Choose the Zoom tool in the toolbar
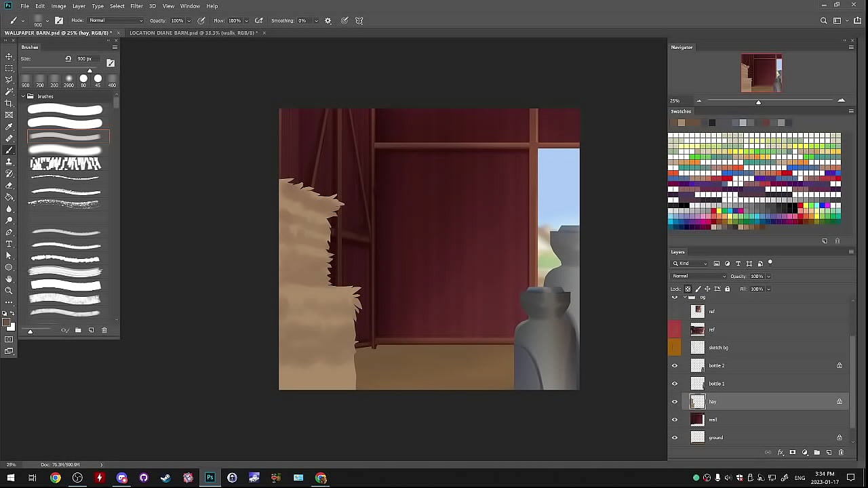Image resolution: width=868 pixels, height=488 pixels. tap(9, 291)
